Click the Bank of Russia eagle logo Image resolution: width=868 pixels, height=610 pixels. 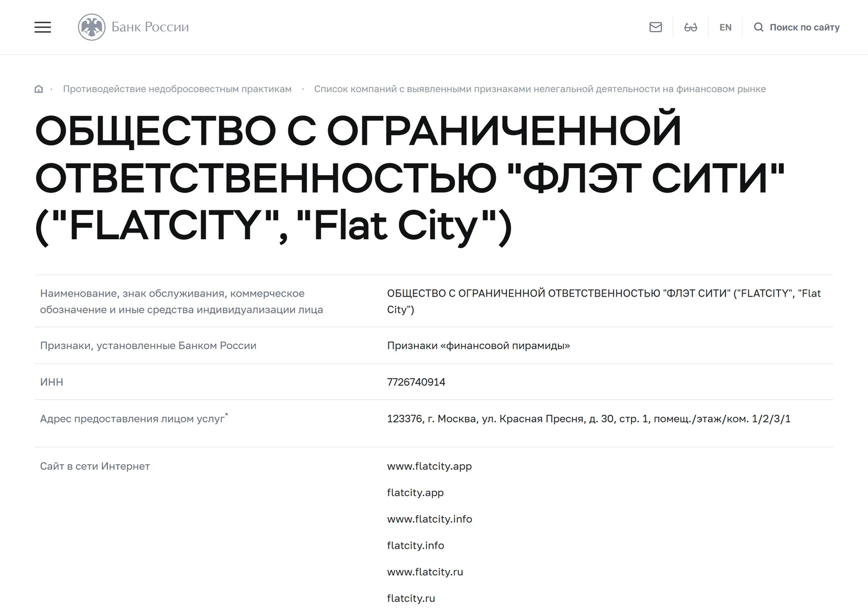(x=92, y=27)
